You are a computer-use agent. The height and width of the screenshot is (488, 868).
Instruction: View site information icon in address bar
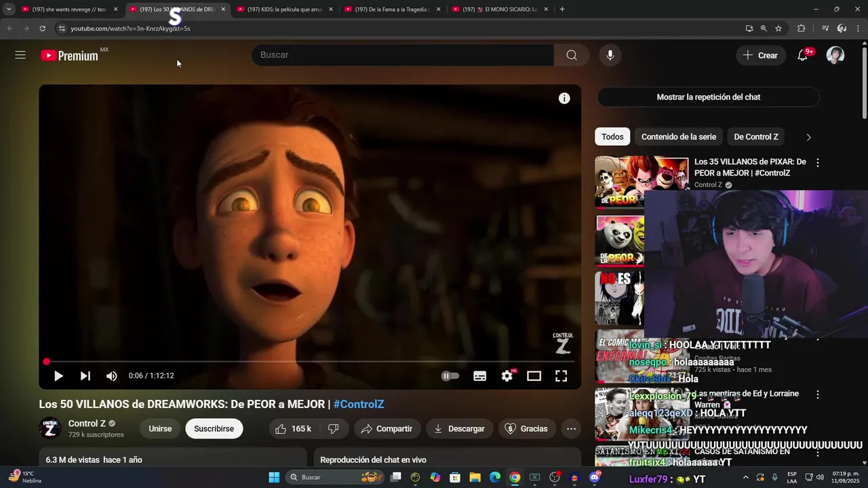pos(62,28)
